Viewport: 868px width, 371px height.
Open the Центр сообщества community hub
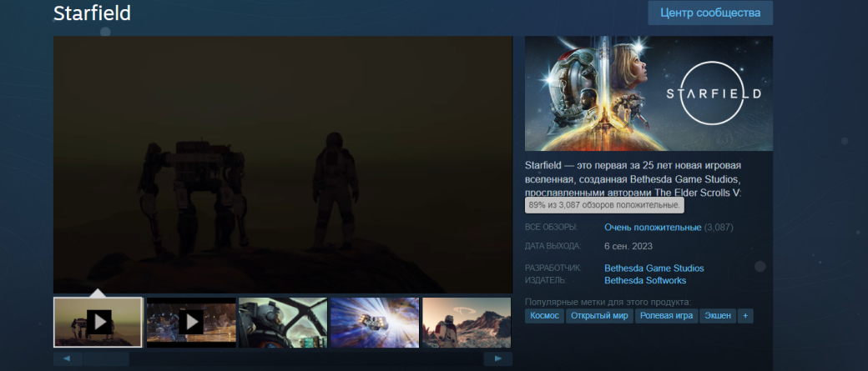(710, 13)
